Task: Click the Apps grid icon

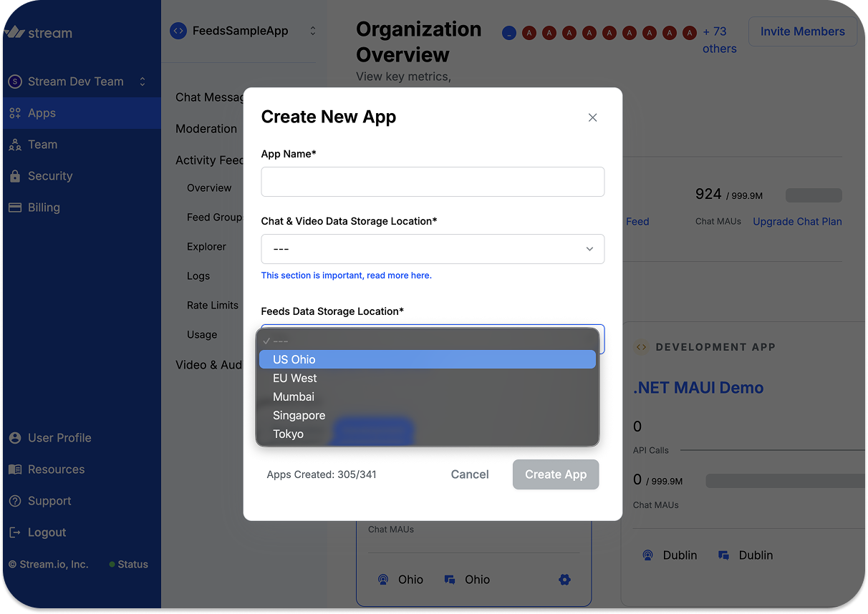Action: point(15,113)
